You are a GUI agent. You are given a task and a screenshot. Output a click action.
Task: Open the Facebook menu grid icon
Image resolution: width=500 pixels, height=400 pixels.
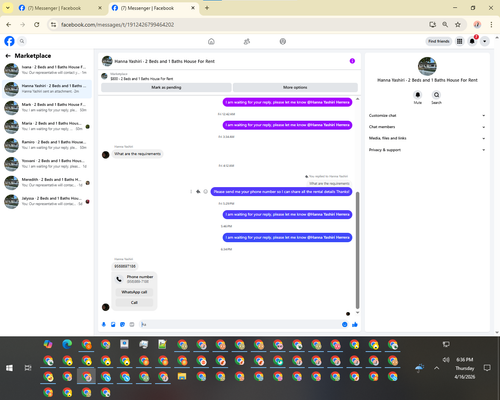coord(460,41)
